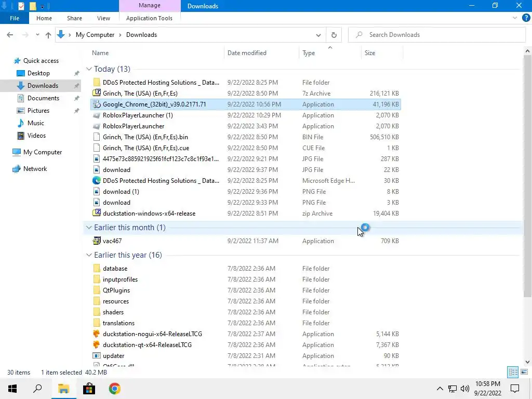Image resolution: width=532 pixels, height=399 pixels.
Task: Select the download (1) PNG icon
Action: 97,191
